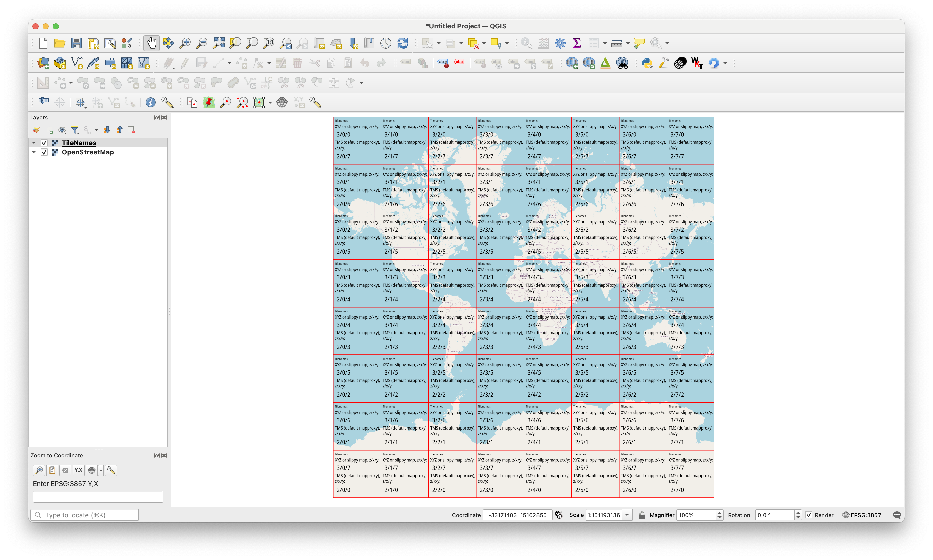The height and width of the screenshot is (560, 933).
Task: Select the Pan Map hand tool
Action: pyautogui.click(x=151, y=43)
